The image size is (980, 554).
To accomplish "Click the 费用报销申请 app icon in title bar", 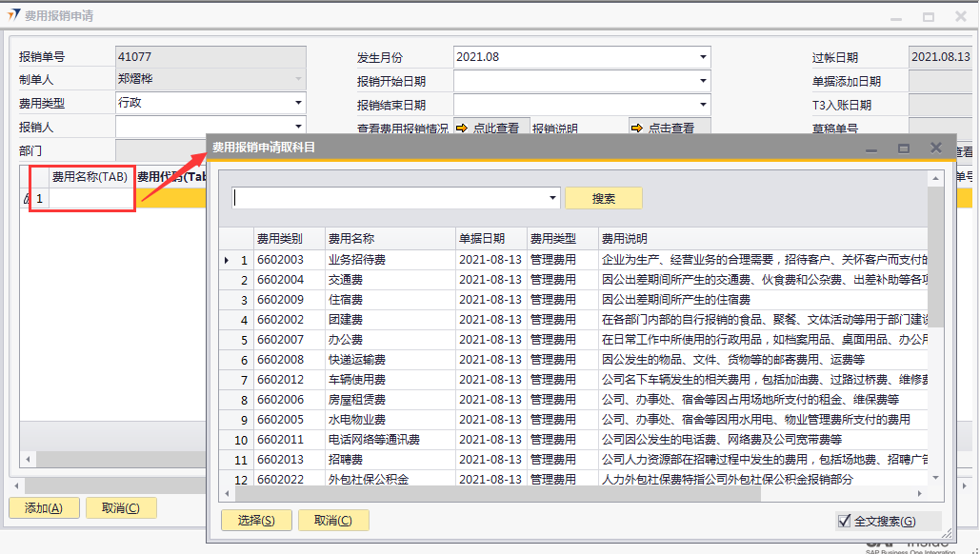I will (x=13, y=16).
